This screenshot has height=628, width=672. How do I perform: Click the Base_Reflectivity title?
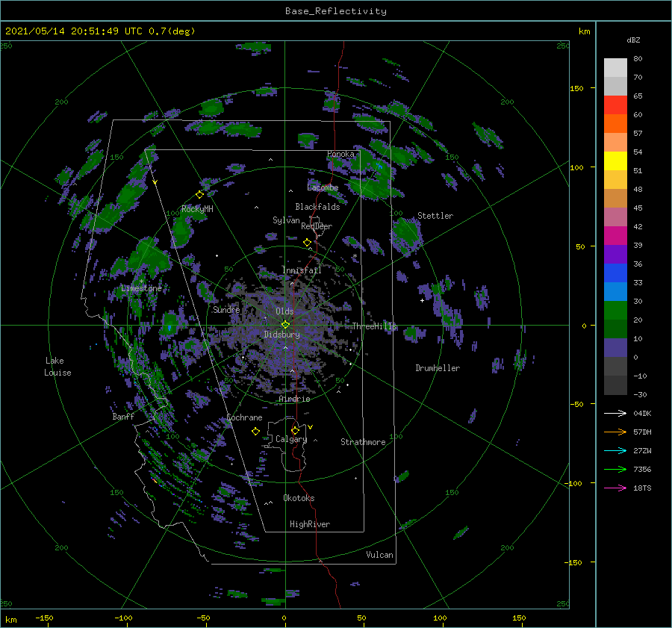pyautogui.click(x=336, y=11)
